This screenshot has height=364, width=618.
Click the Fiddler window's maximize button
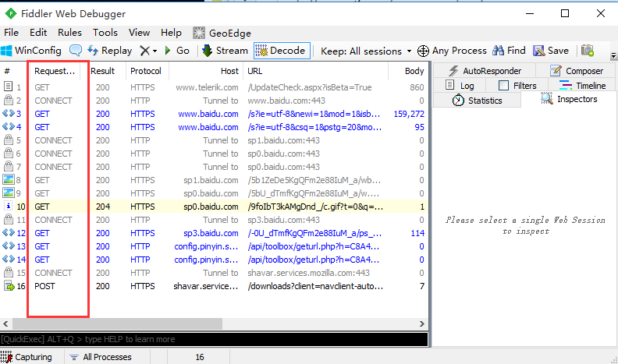tap(565, 13)
